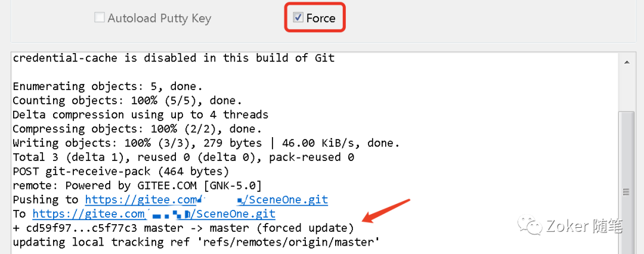Enable the Autoload Putty Key checkbox
644x254 pixels.
tap(100, 18)
